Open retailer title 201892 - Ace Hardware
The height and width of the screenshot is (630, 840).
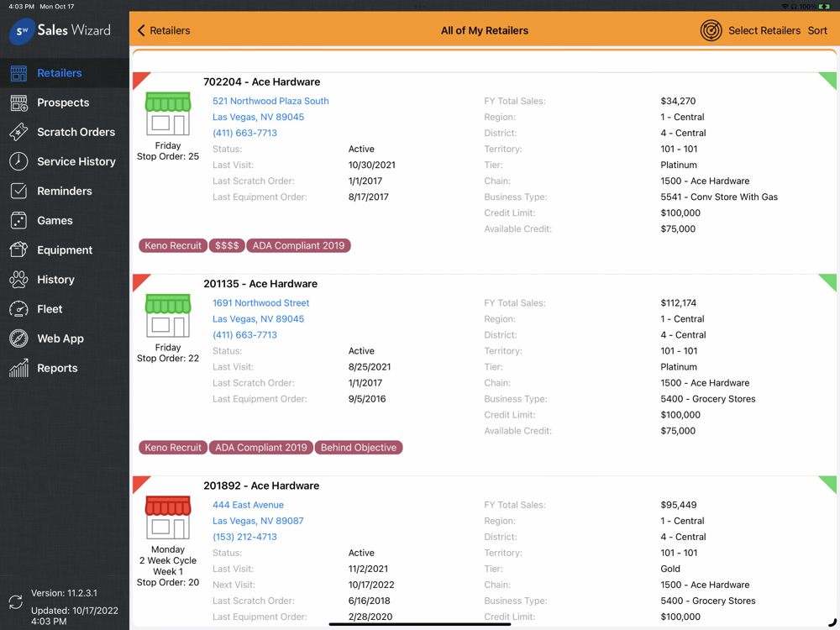click(x=261, y=486)
